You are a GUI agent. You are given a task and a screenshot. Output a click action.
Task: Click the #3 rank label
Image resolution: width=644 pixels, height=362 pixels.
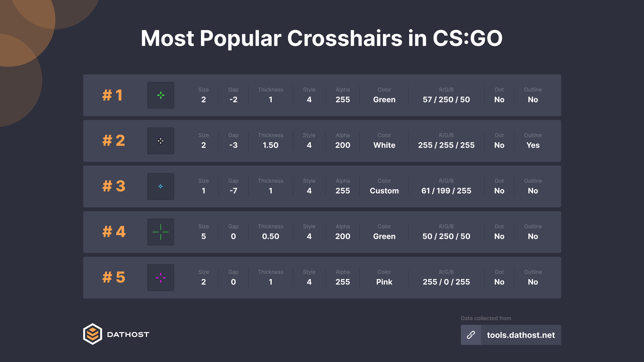(x=114, y=186)
